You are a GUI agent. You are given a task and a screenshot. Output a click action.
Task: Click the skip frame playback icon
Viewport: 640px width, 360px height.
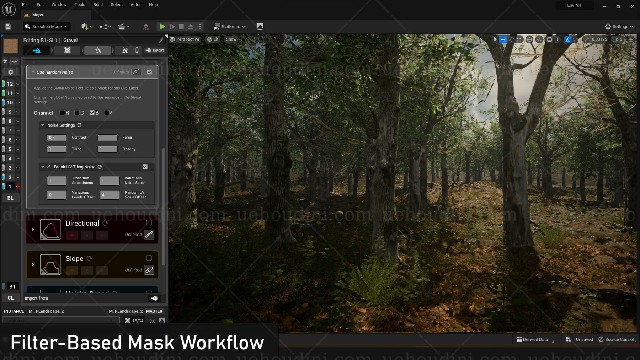click(x=172, y=27)
